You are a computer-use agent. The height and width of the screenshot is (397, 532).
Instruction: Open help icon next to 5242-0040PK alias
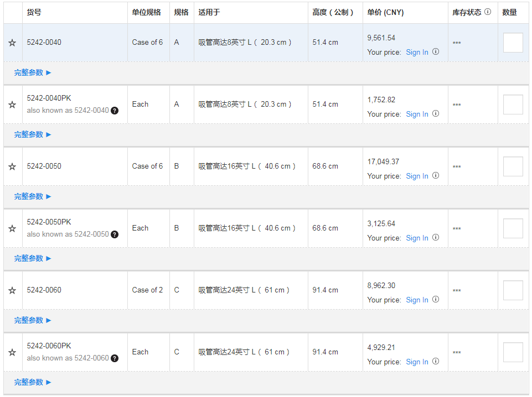coord(115,111)
